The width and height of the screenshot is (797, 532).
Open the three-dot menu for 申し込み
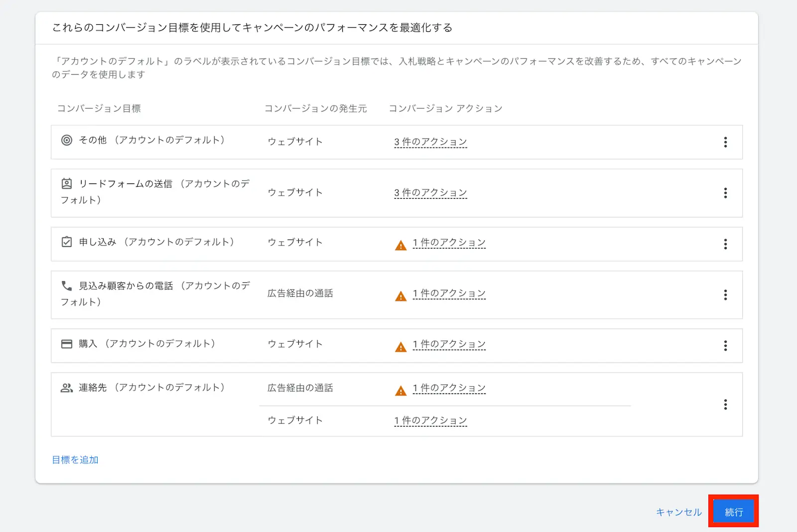(x=725, y=244)
